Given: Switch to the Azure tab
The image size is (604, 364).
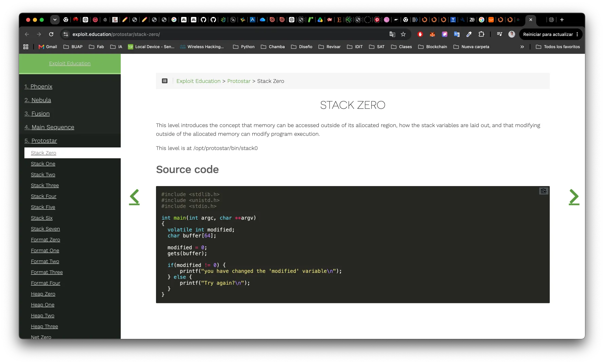Looking at the screenshot, I should tap(253, 20).
